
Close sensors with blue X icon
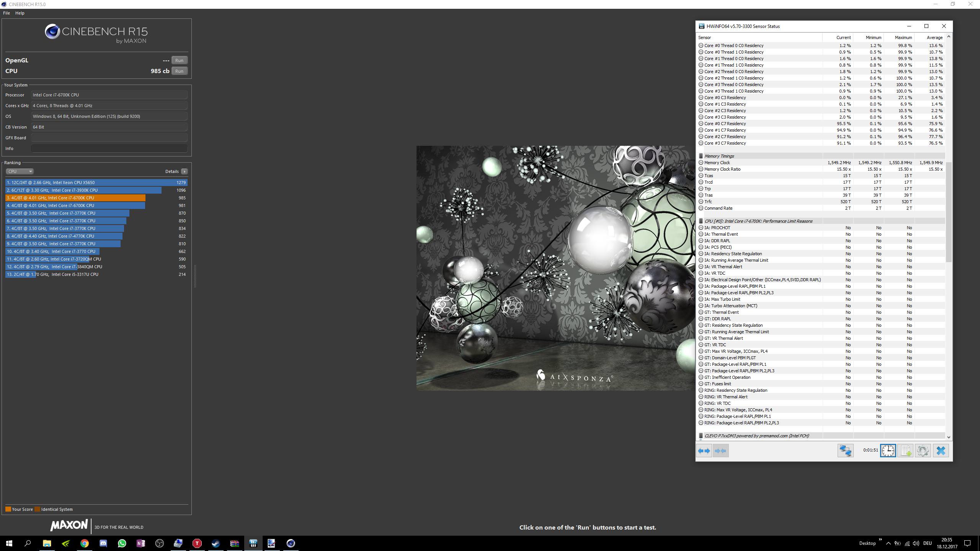pos(941,451)
